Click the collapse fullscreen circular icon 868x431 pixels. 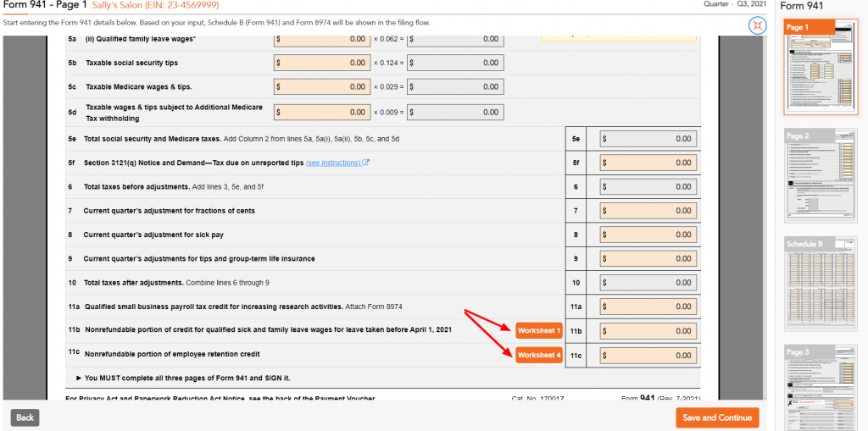pyautogui.click(x=757, y=25)
